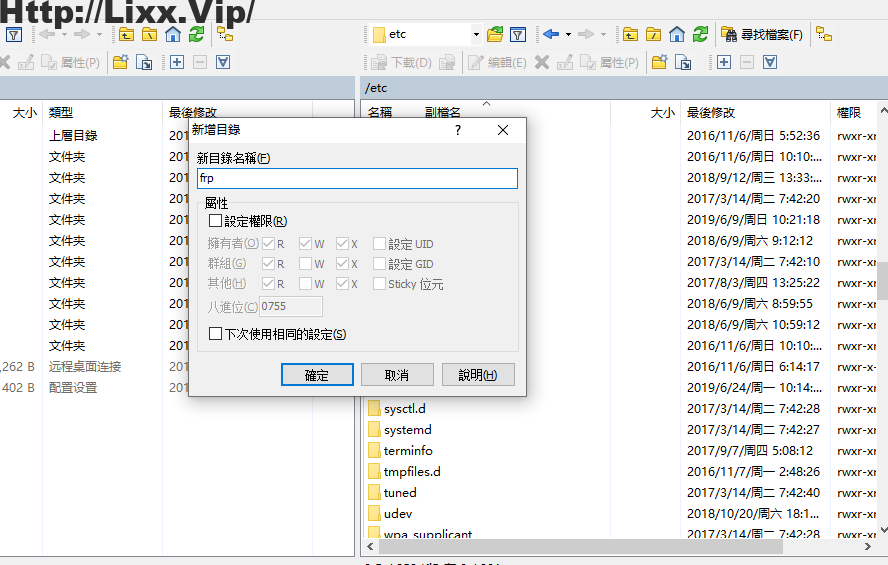Go back in remote panel history
888x565 pixels.
[551, 35]
